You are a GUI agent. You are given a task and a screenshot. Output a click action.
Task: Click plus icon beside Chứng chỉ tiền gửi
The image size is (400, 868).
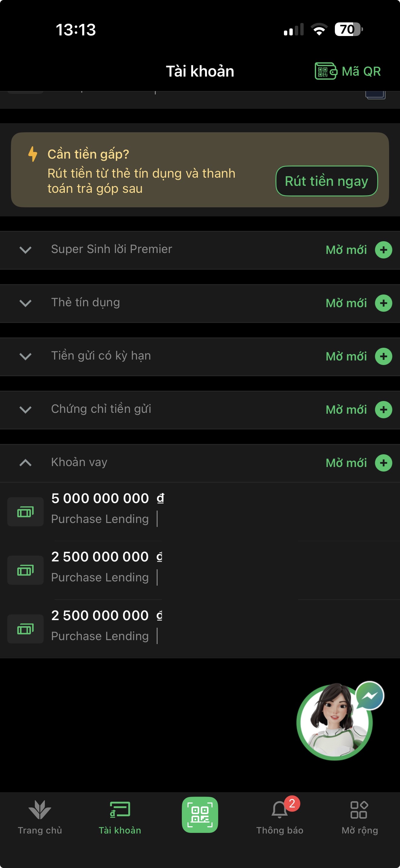383,409
